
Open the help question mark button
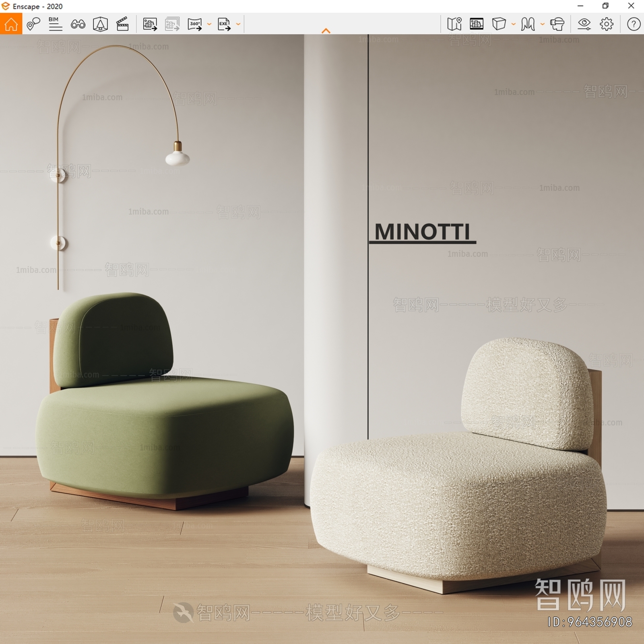tap(634, 24)
